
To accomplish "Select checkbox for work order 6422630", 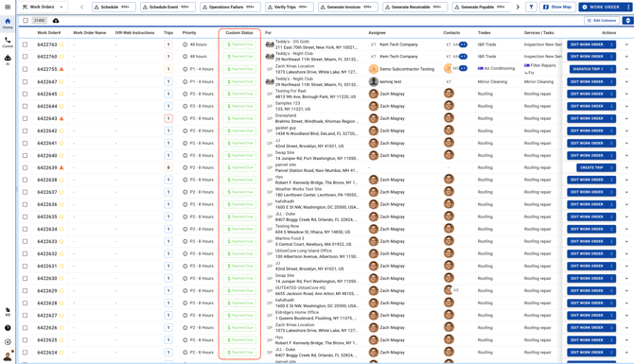I will click(x=25, y=278).
